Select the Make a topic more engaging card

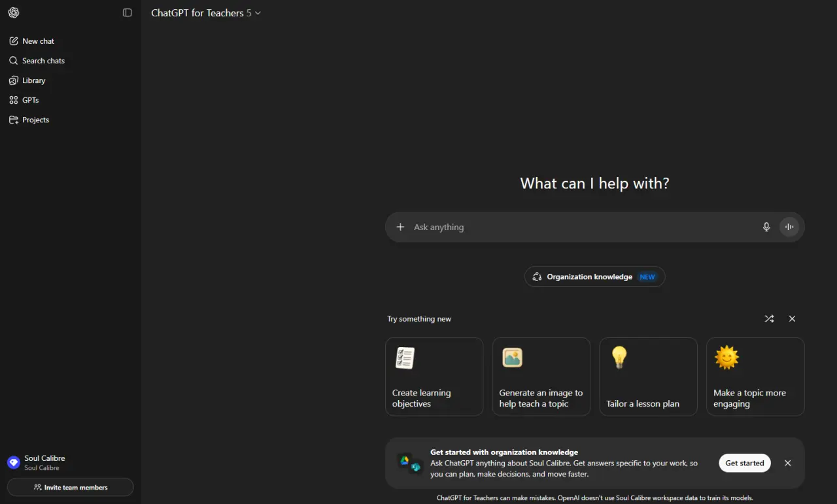[x=755, y=377]
